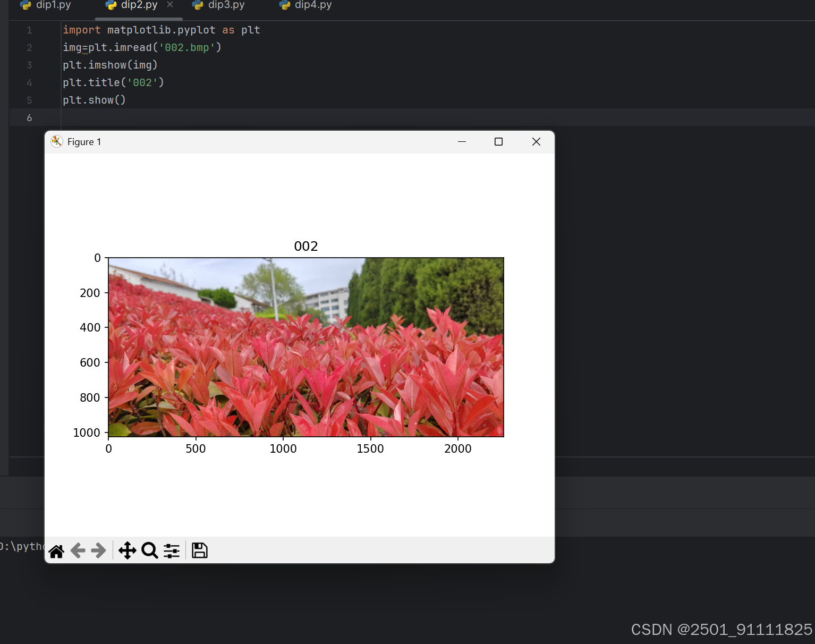This screenshot has height=644, width=815.
Task: Click the Save figure disk icon
Action: tap(199, 551)
